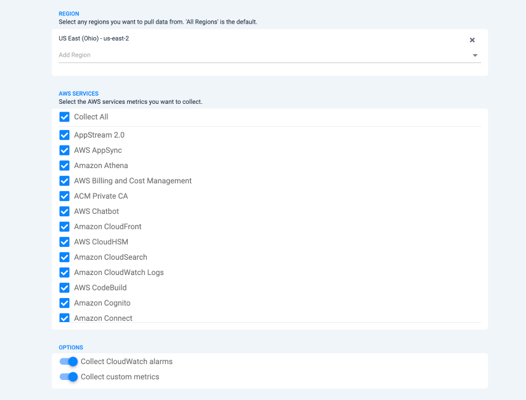The height and width of the screenshot is (400, 526).
Task: Disable Collect CloudWatch alarms switch
Action: pos(68,361)
